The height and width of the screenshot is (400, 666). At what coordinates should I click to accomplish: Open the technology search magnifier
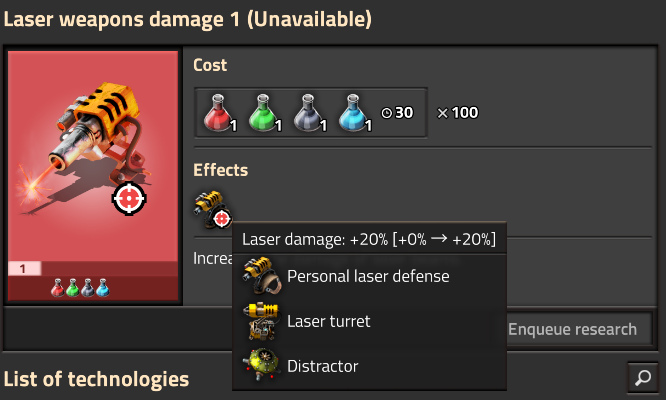click(643, 377)
